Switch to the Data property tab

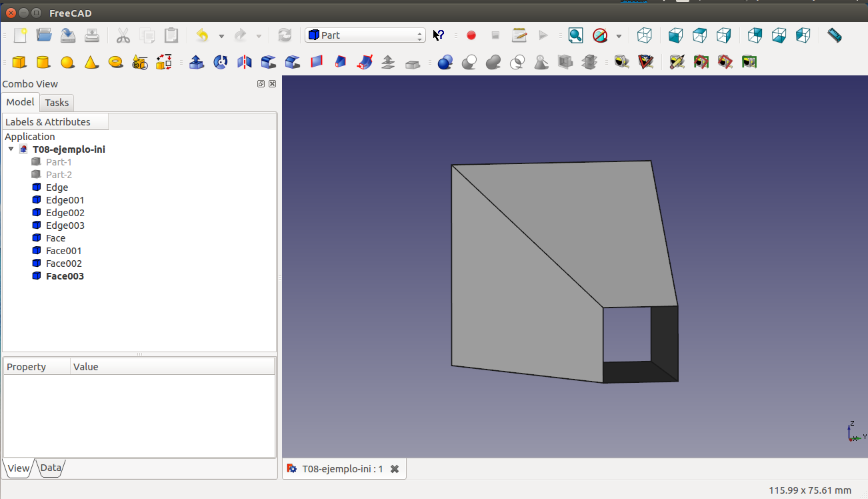[51, 468]
